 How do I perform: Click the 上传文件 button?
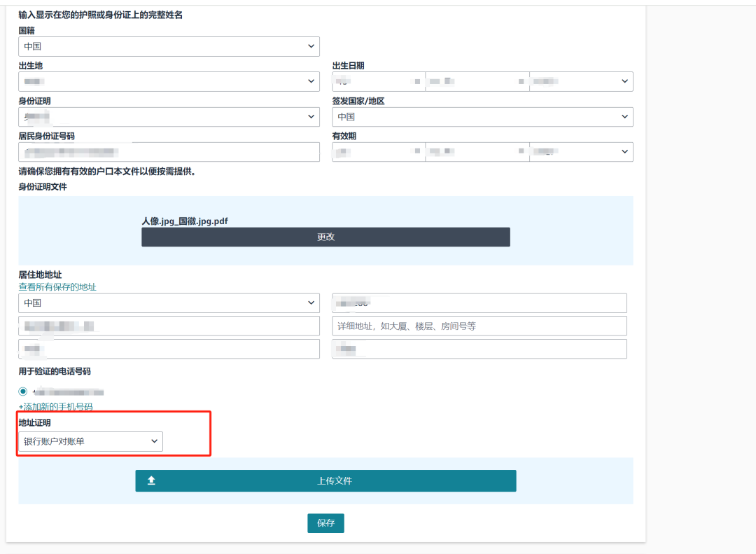pyautogui.click(x=325, y=480)
